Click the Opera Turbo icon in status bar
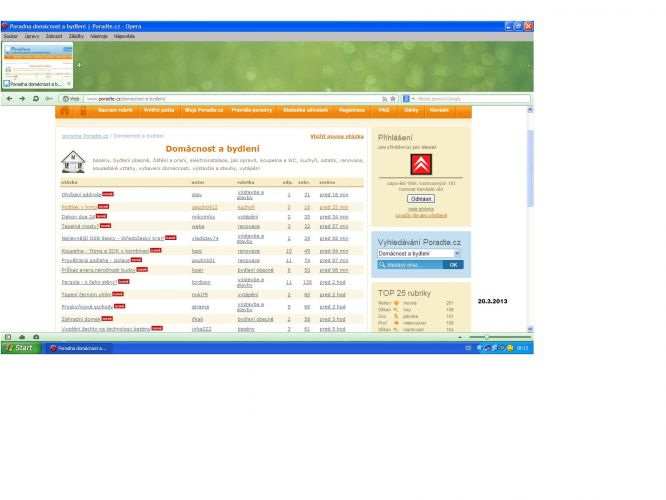Screen dimensions: 666x500 click(36, 337)
